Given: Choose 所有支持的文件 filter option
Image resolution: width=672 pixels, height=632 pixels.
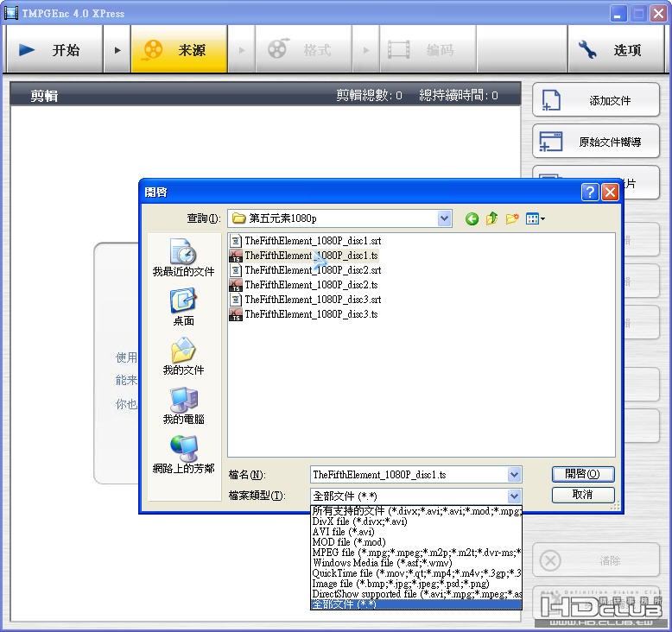Looking at the screenshot, I should (x=416, y=511).
